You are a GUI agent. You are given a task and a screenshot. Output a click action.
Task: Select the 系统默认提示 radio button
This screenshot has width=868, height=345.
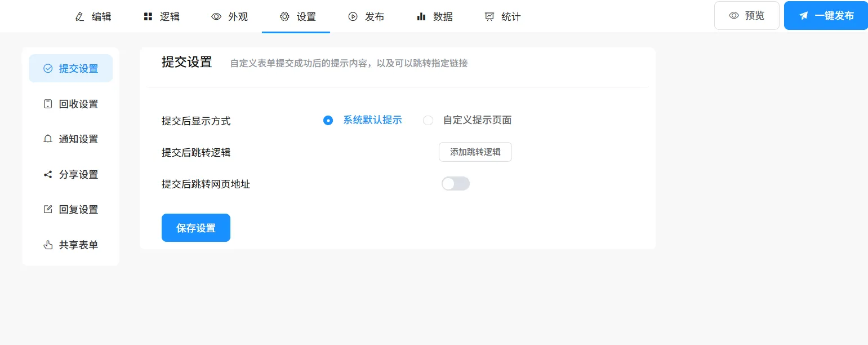[x=328, y=120]
